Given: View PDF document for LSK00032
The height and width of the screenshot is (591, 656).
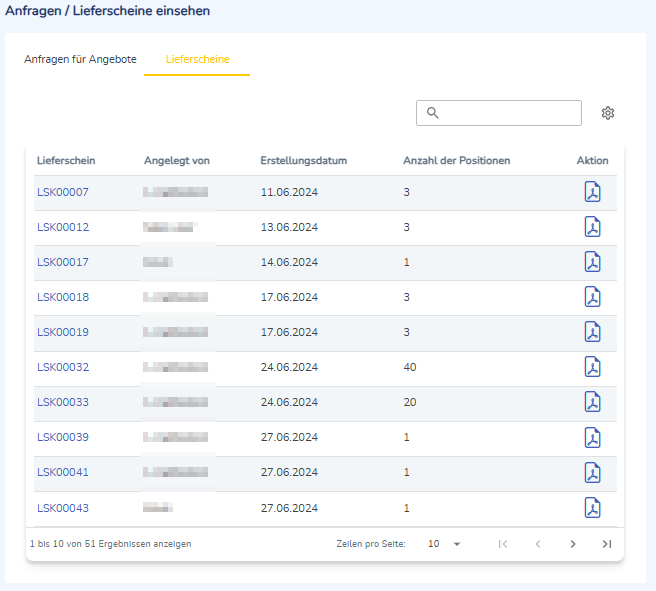Looking at the screenshot, I should [x=592, y=367].
